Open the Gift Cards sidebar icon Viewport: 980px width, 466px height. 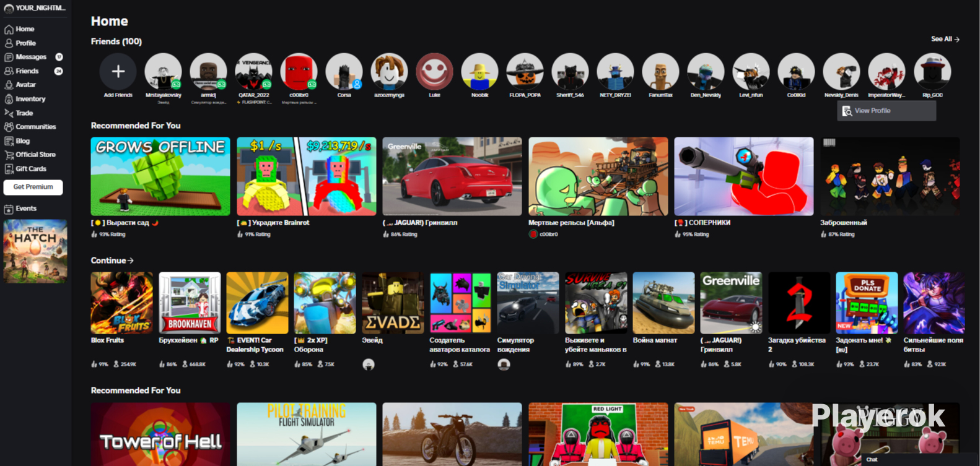pos(9,169)
